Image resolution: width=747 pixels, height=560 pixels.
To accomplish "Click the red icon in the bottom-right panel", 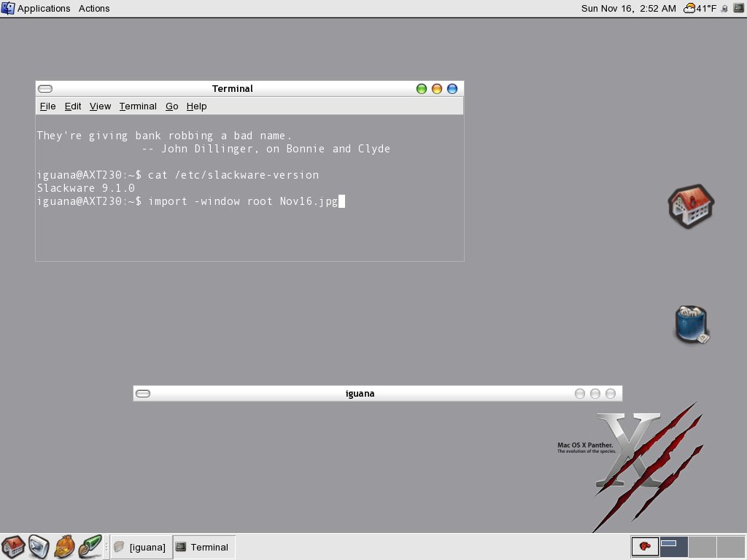I will coord(645,546).
